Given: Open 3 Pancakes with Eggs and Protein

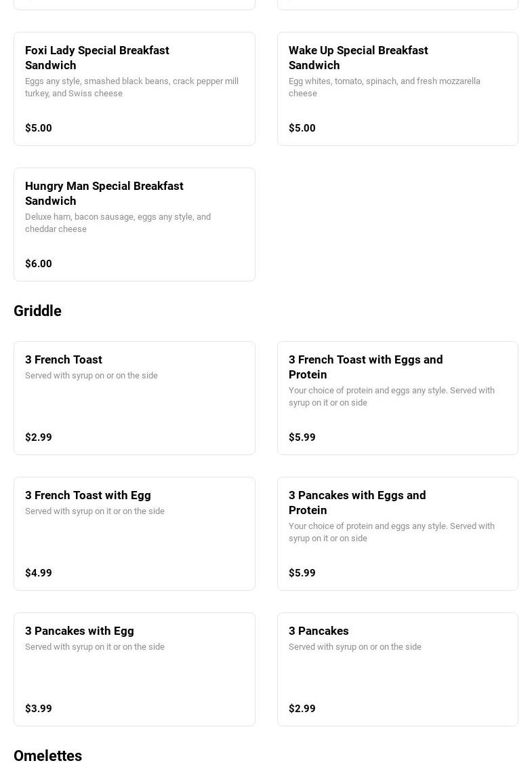Looking at the screenshot, I should (357, 503).
